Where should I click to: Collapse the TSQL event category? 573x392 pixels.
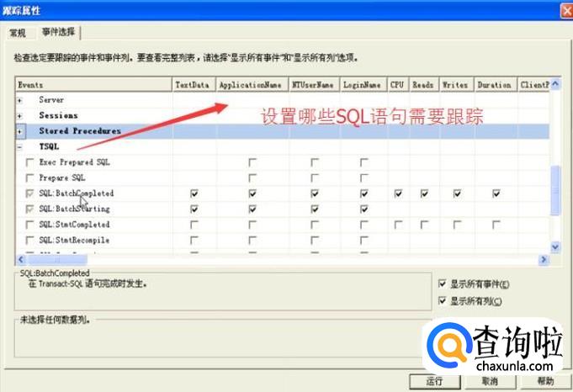[19, 147]
